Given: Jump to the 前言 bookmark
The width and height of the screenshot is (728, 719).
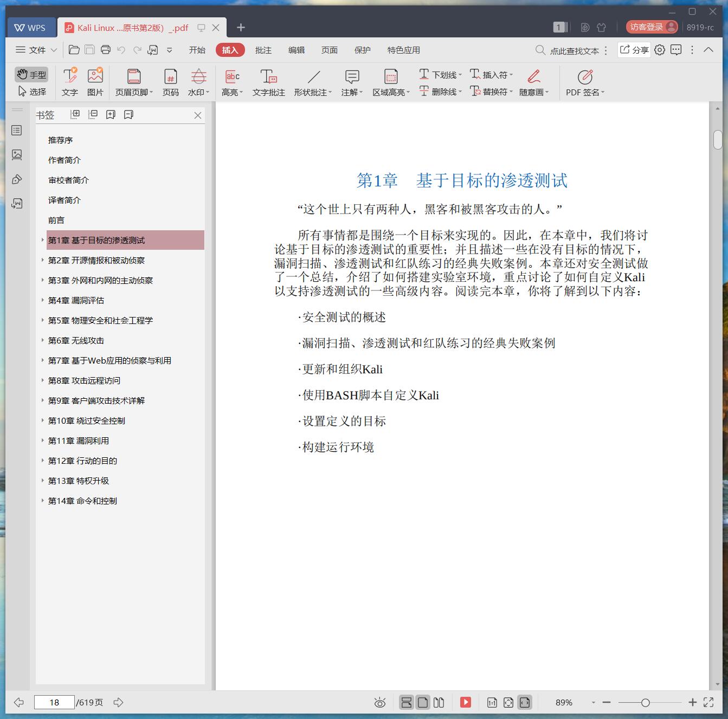Looking at the screenshot, I should click(56, 221).
